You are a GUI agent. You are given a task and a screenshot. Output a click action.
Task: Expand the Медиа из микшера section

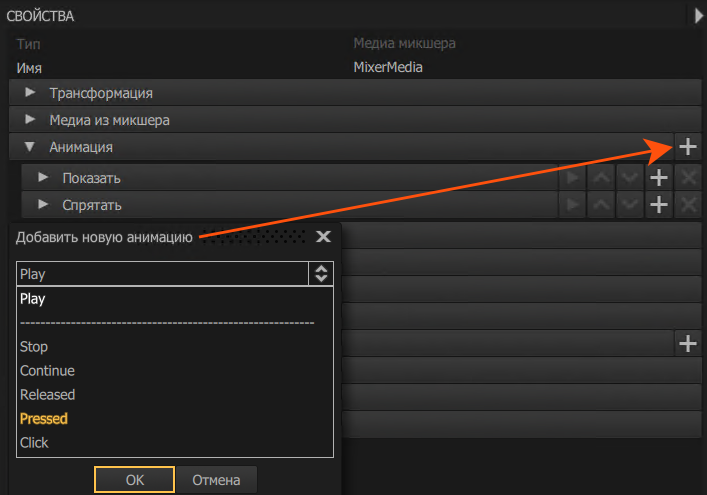(x=29, y=120)
